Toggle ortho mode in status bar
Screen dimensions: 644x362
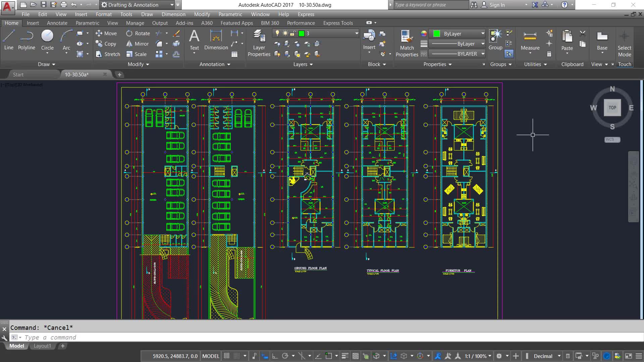275,356
